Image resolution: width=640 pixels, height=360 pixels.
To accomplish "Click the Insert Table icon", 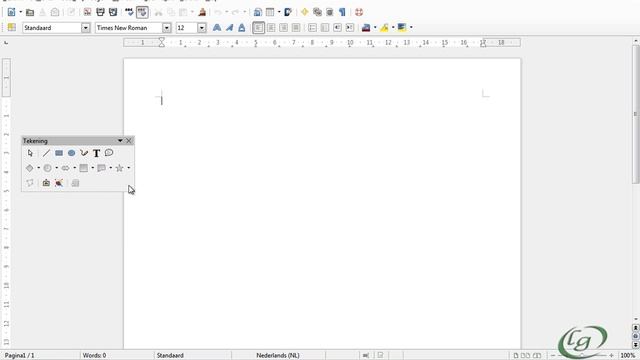I will coord(270,12).
